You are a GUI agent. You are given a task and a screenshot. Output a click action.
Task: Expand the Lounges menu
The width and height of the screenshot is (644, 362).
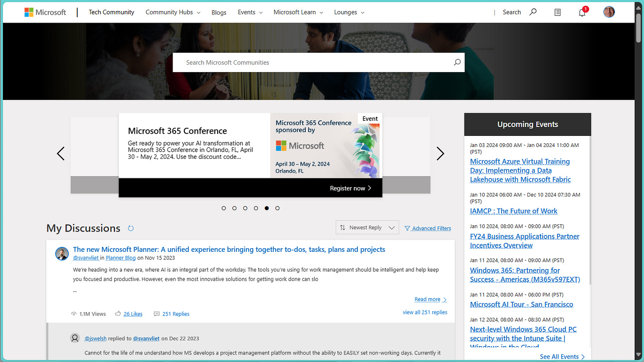349,12
